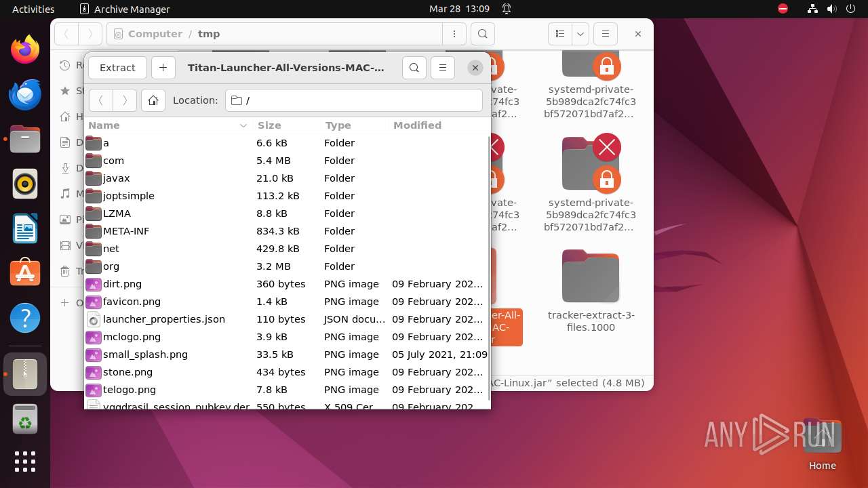Open clock 'Mar 28 13:09' calendar

click(x=459, y=9)
